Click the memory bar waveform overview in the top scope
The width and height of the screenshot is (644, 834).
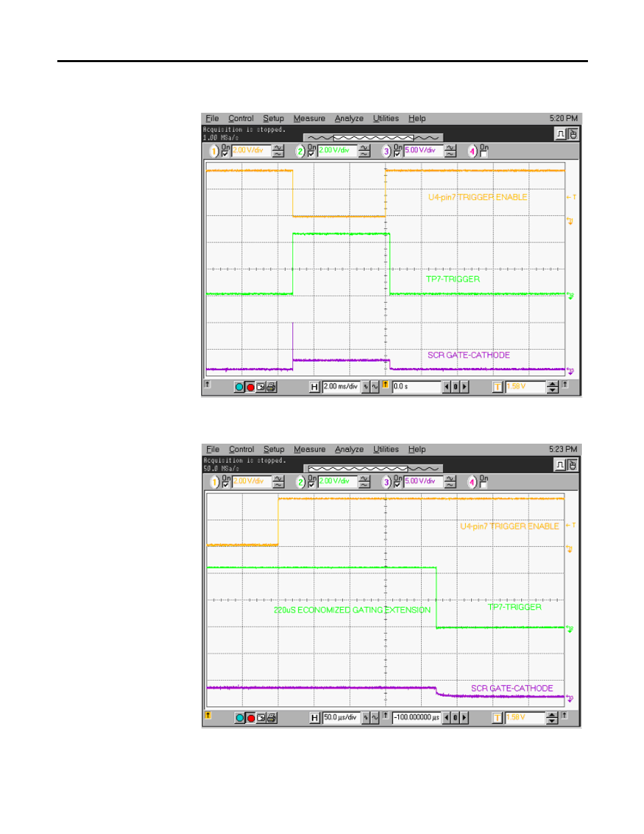373,138
